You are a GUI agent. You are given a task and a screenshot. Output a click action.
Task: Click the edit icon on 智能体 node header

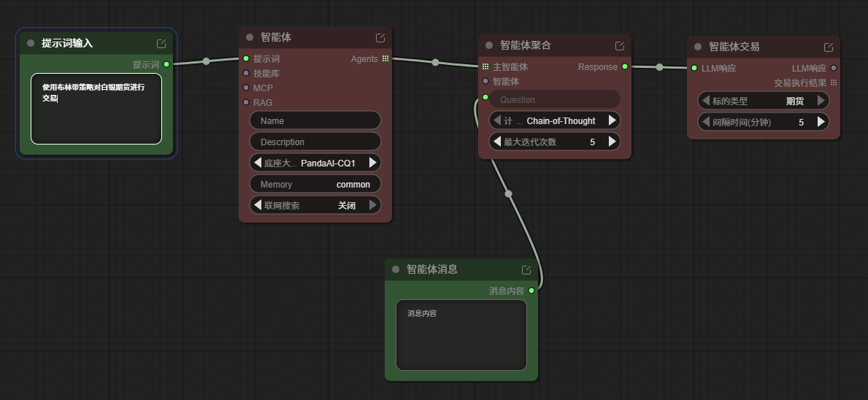[380, 38]
